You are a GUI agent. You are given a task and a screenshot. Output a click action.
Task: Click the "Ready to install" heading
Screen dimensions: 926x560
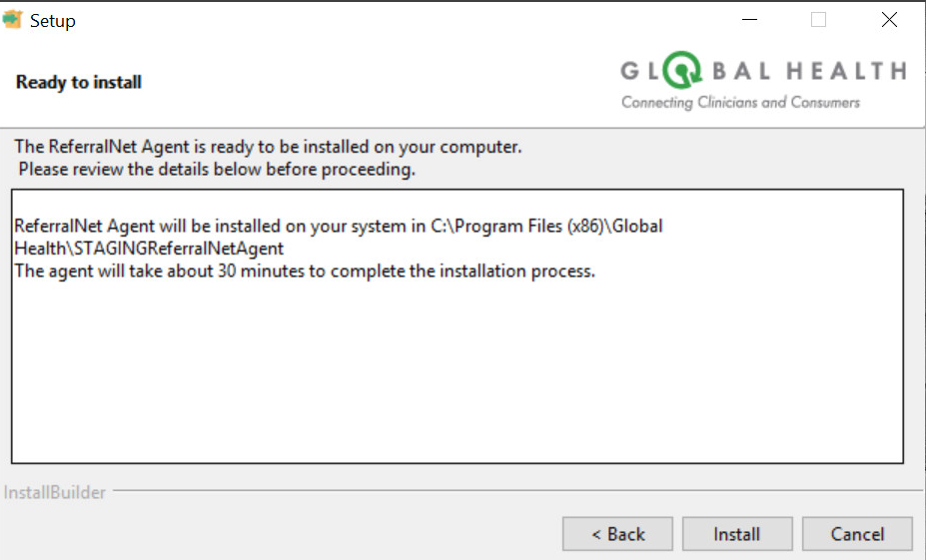pyautogui.click(x=79, y=82)
